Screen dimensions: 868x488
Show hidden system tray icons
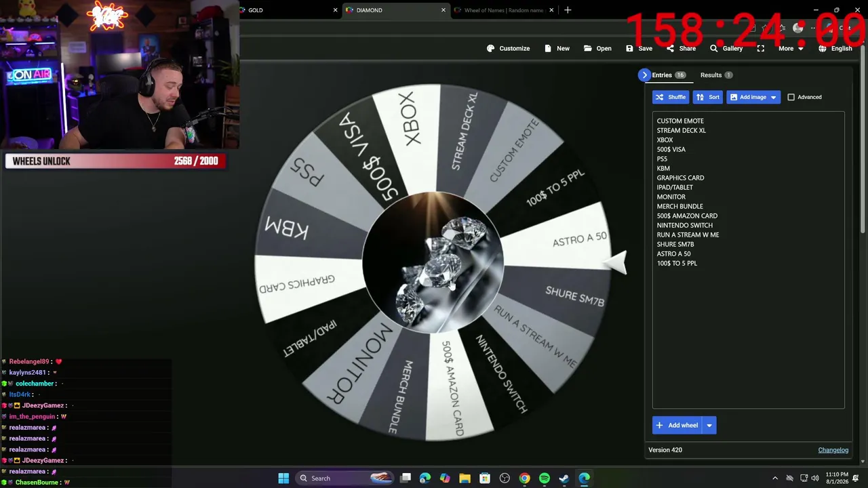point(775,479)
